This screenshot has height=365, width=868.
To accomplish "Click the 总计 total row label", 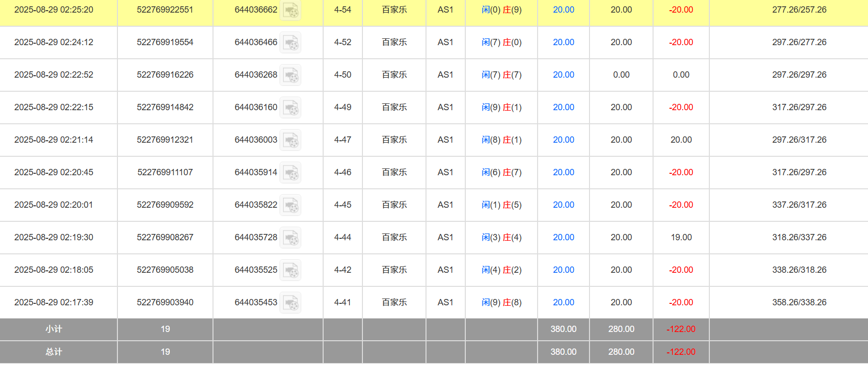I will 54,352.
